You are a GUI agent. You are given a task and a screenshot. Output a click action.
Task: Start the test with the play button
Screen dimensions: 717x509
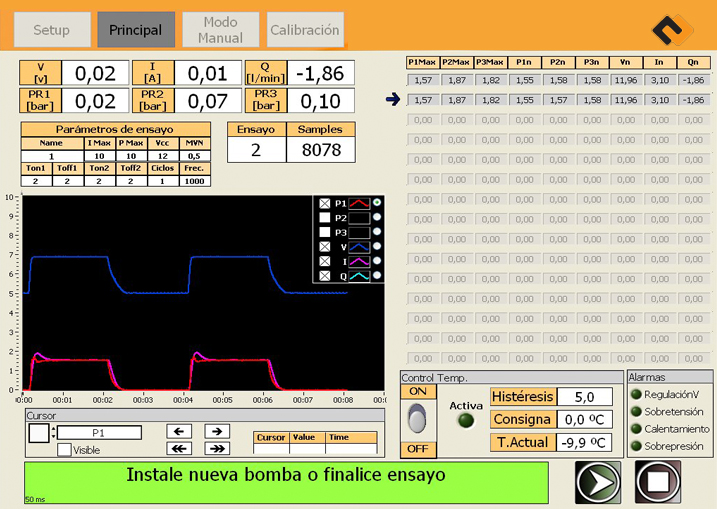pos(598,482)
